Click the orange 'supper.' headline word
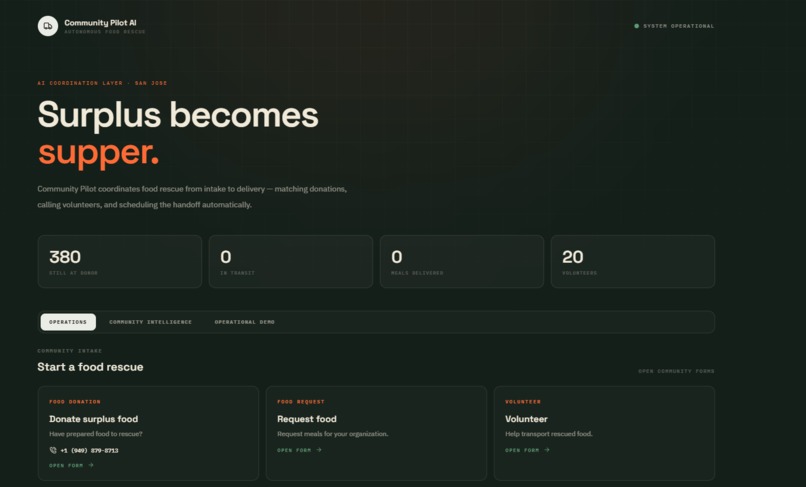Screen dimensions: 806x487 tap(98, 153)
